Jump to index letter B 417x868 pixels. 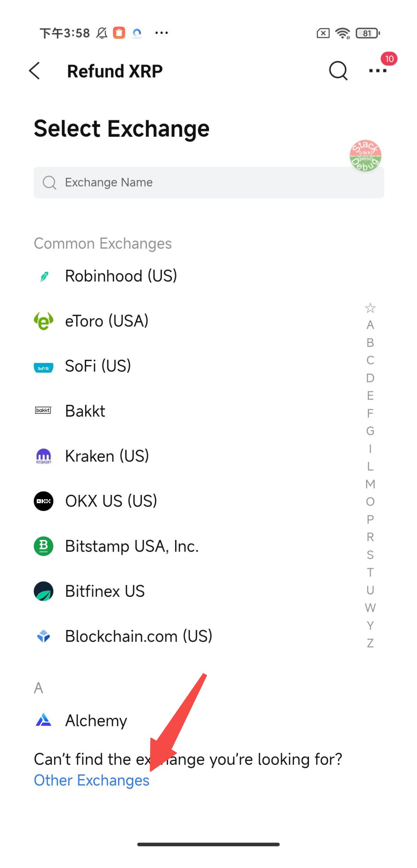[370, 343]
